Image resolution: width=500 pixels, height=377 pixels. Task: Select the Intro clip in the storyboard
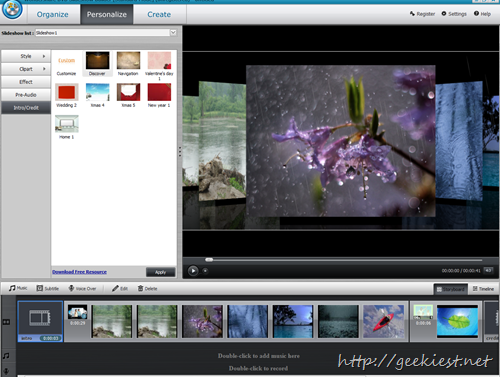(40, 321)
